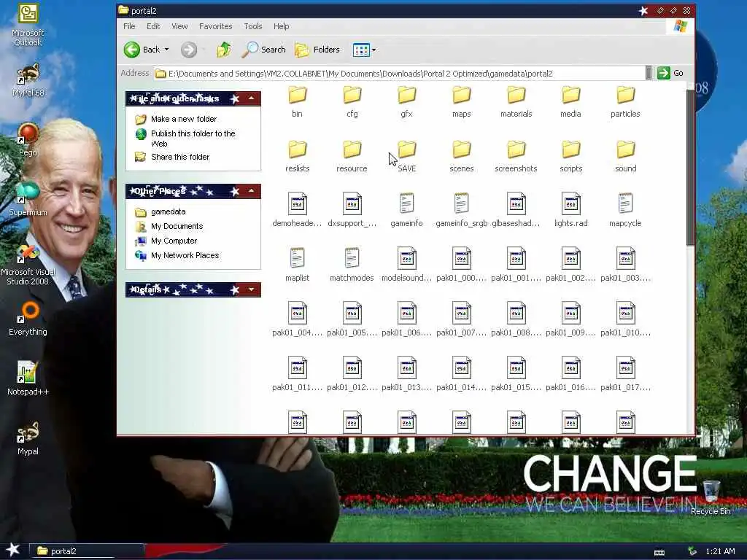Click Publish this folder to the Web
This screenshot has width=747, height=560.
coord(193,138)
